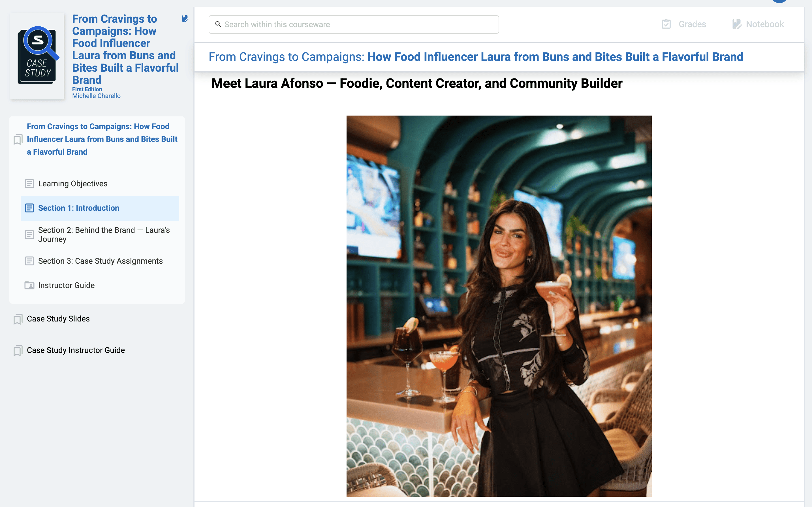Click the Section 1 Introduction page icon

(29, 208)
